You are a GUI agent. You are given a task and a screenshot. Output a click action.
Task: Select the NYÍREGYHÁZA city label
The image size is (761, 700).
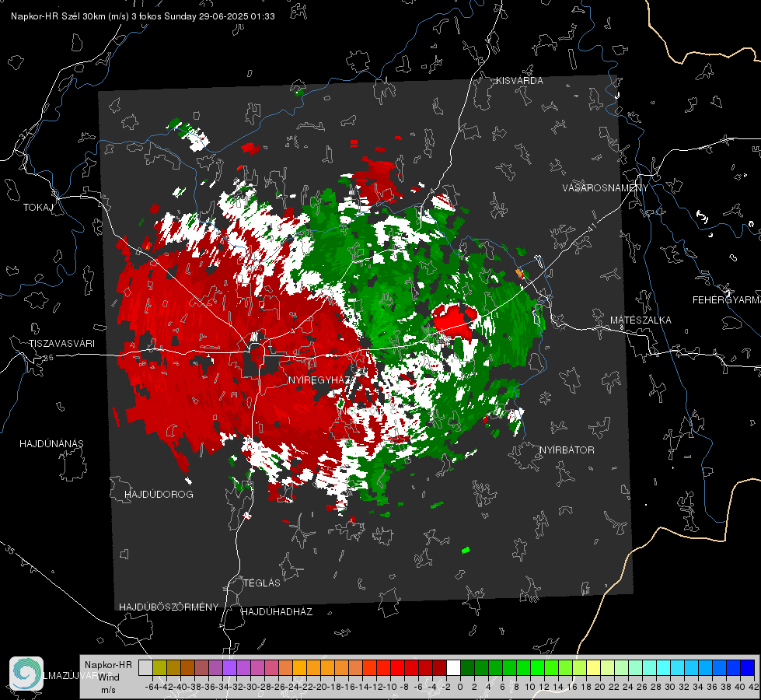tap(321, 380)
